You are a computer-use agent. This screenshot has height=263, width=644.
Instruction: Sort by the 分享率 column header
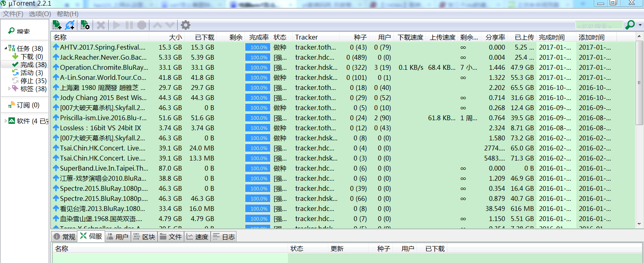click(x=495, y=37)
